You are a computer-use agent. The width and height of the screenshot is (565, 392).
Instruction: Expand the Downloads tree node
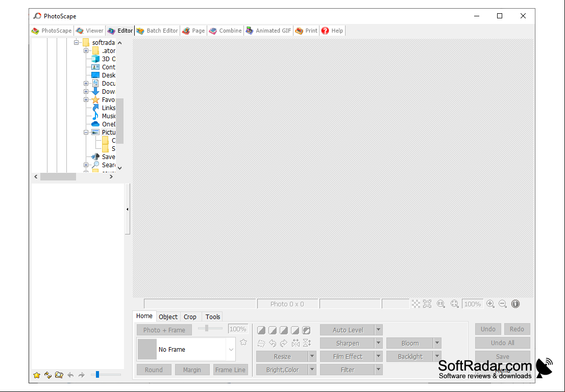[86, 91]
